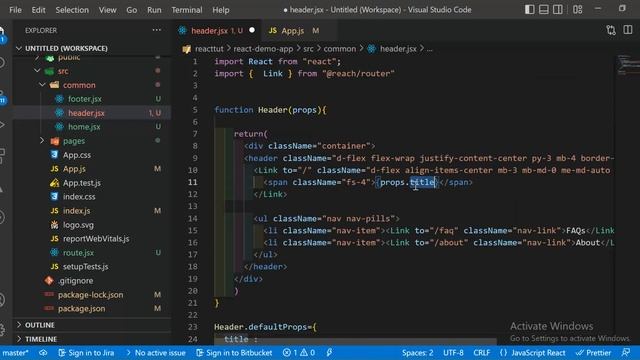Open route.jsx file
Image resolution: width=640 pixels, height=360 pixels.
tap(92, 253)
